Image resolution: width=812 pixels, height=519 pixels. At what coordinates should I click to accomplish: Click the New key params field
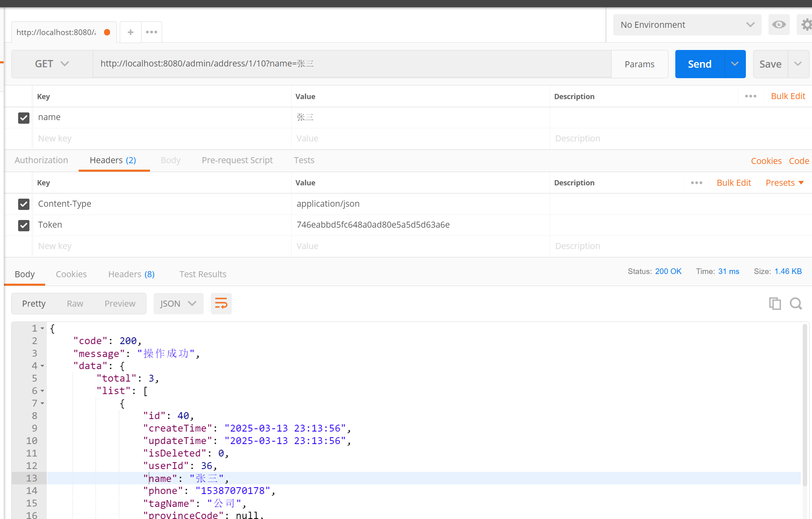click(162, 139)
